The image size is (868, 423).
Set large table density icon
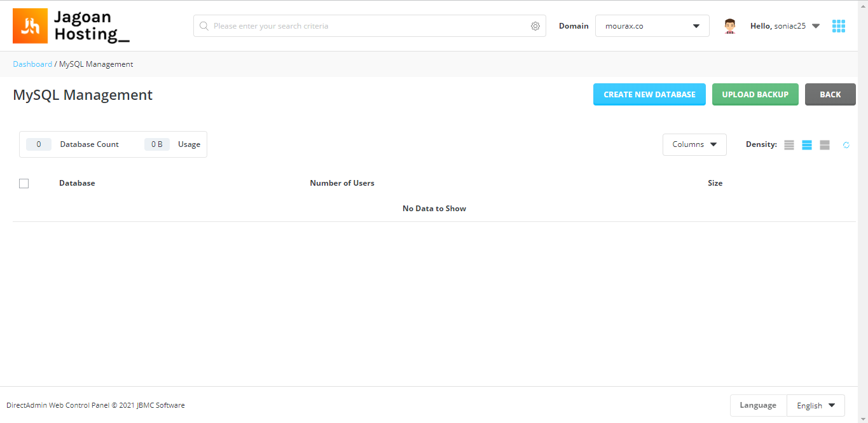(825, 145)
